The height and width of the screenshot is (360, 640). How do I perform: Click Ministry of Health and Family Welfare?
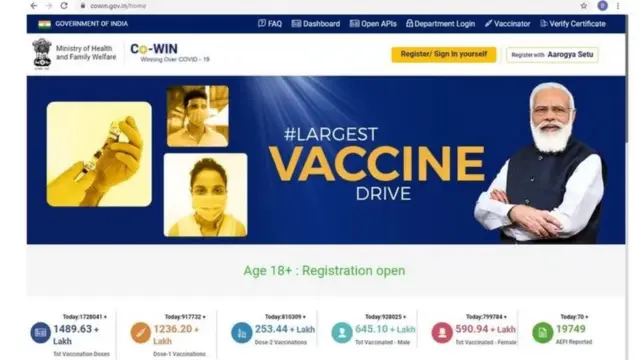[86, 53]
